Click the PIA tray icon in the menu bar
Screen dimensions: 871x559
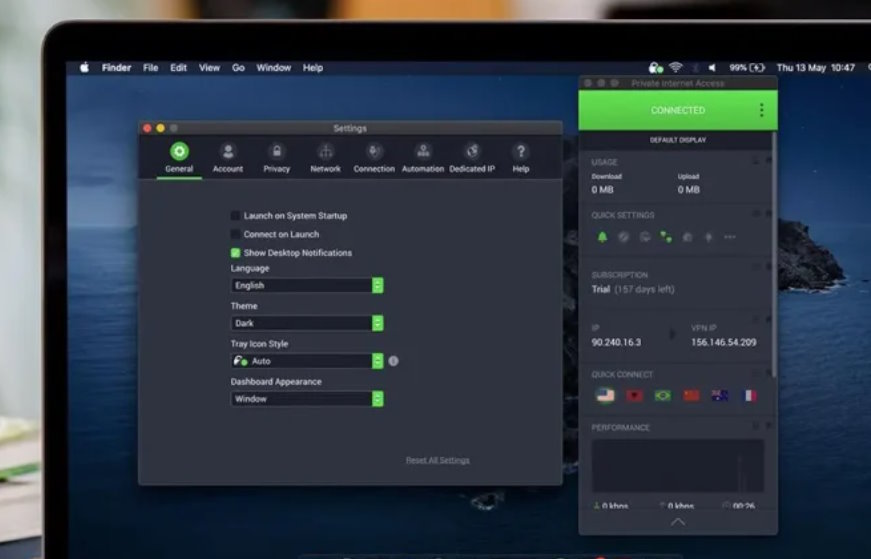tap(655, 68)
